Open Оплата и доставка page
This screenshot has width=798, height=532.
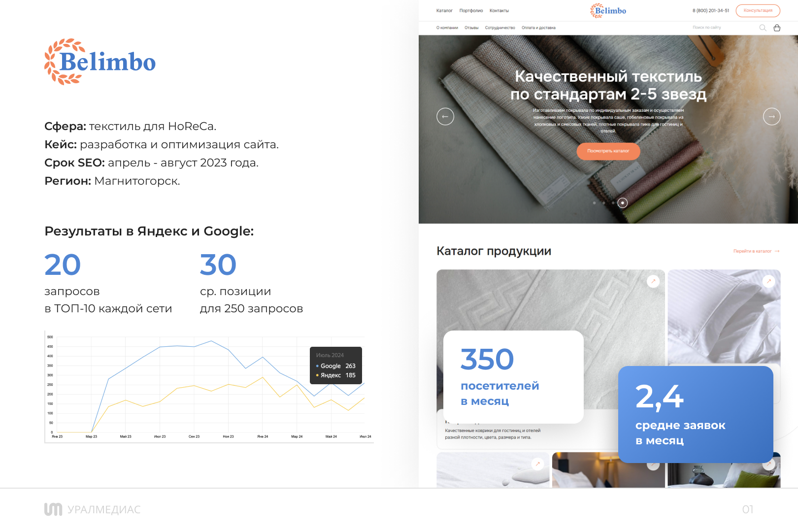click(538, 28)
